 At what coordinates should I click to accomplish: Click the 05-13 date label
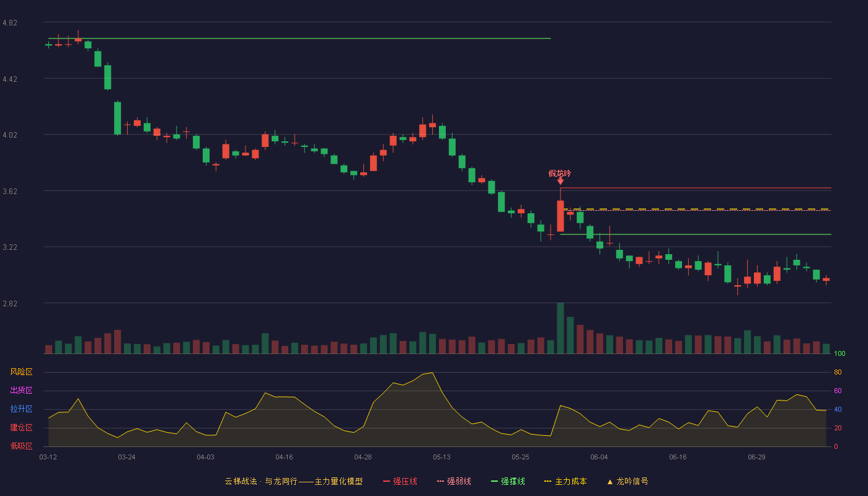441,457
